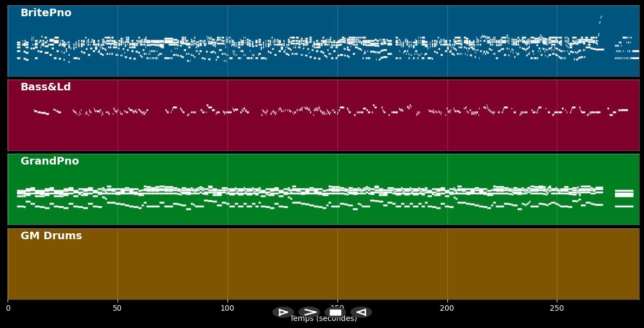Click the first notes of Bass&Ld track

tap(40, 112)
